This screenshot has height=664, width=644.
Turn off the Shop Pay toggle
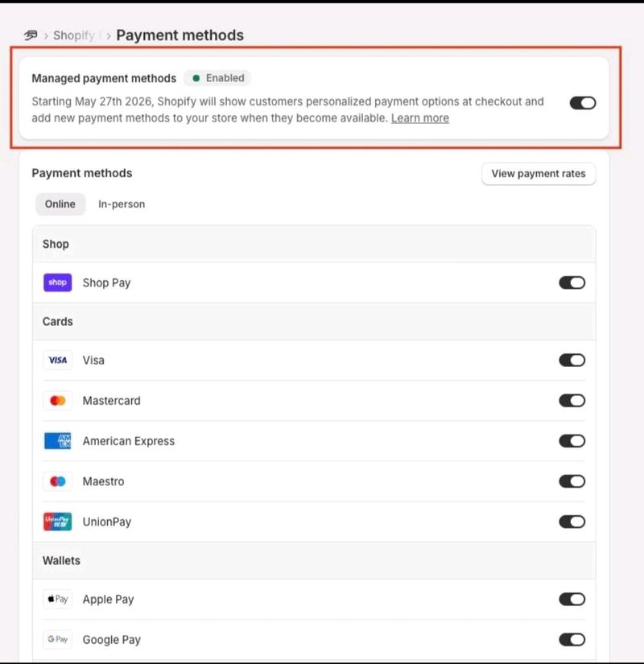click(572, 283)
